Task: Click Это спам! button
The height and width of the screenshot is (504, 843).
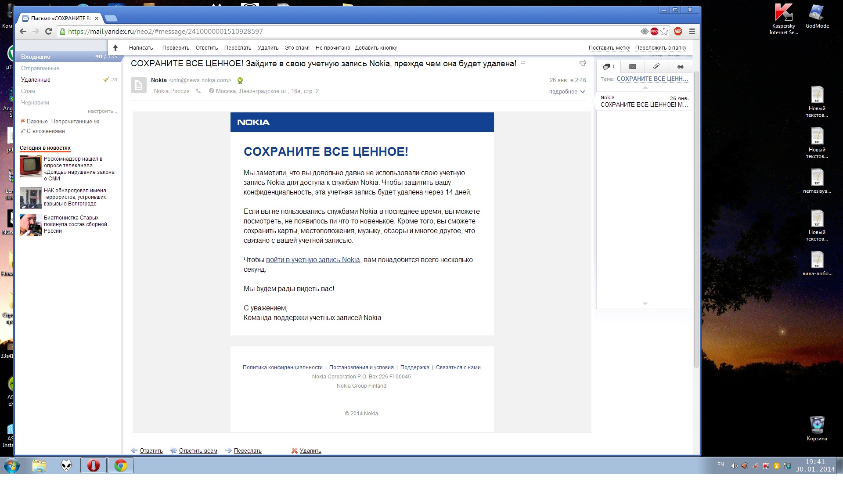Action: [x=297, y=48]
